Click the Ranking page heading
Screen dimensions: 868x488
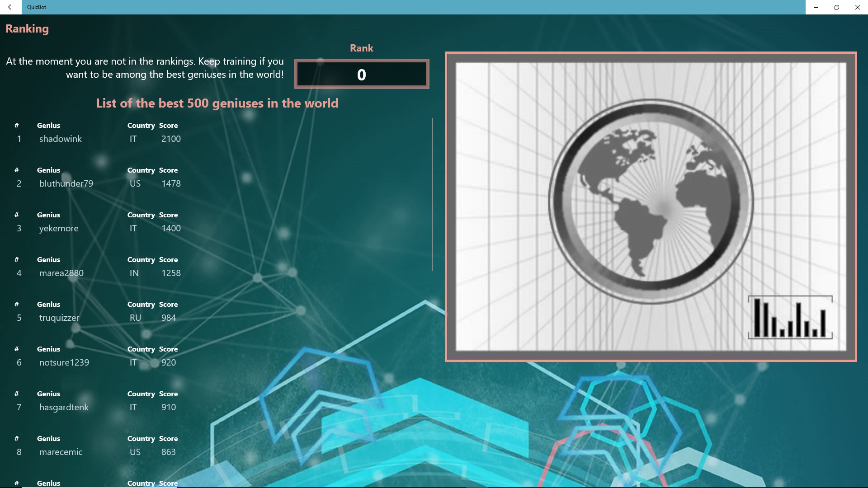click(x=27, y=29)
